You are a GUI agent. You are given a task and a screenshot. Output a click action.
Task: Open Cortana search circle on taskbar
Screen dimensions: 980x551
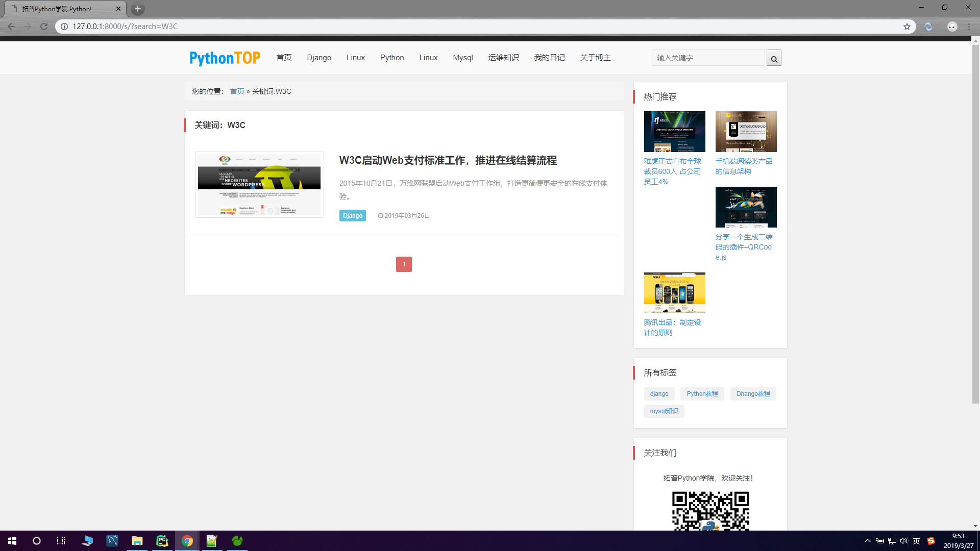[x=37, y=541]
